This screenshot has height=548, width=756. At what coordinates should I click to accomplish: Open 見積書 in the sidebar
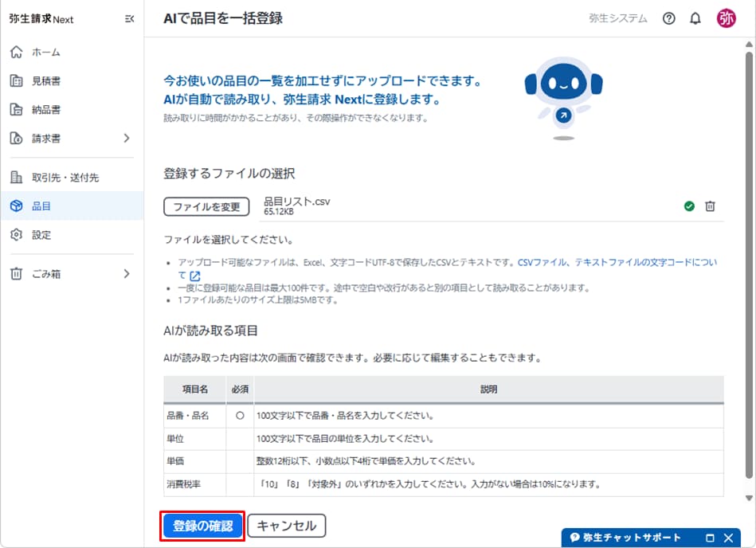pos(45,80)
